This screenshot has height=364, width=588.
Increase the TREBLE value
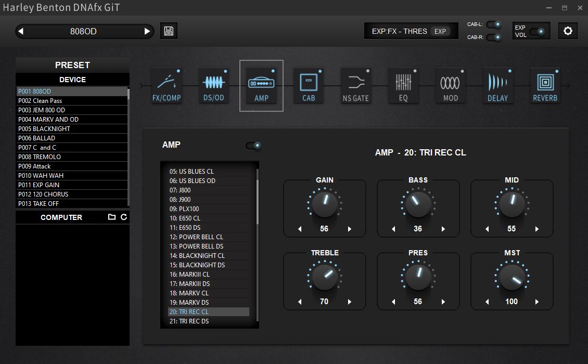coord(350,302)
